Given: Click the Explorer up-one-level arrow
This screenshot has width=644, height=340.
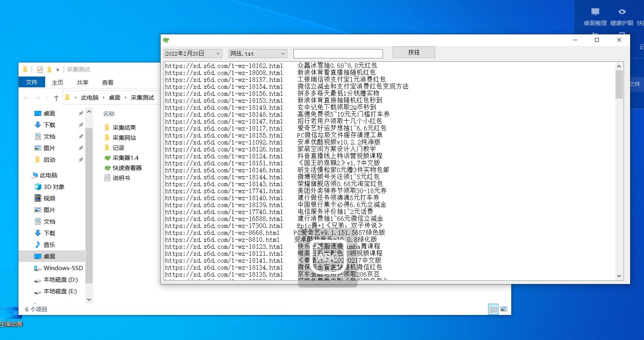Looking at the screenshot, I should (x=56, y=98).
